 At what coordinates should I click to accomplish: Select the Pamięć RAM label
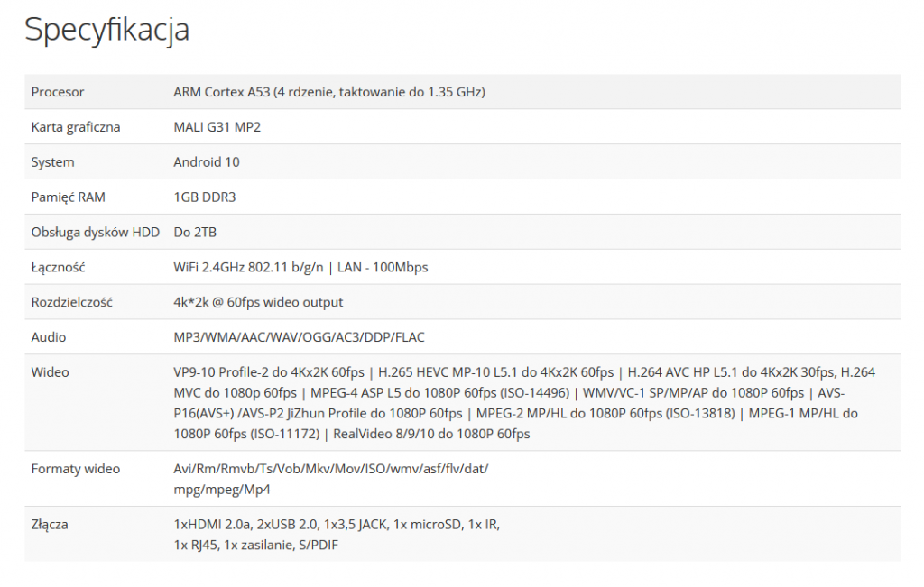coord(69,197)
